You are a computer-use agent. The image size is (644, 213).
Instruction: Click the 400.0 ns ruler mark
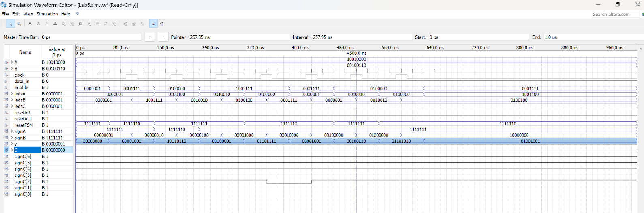tap(300, 48)
